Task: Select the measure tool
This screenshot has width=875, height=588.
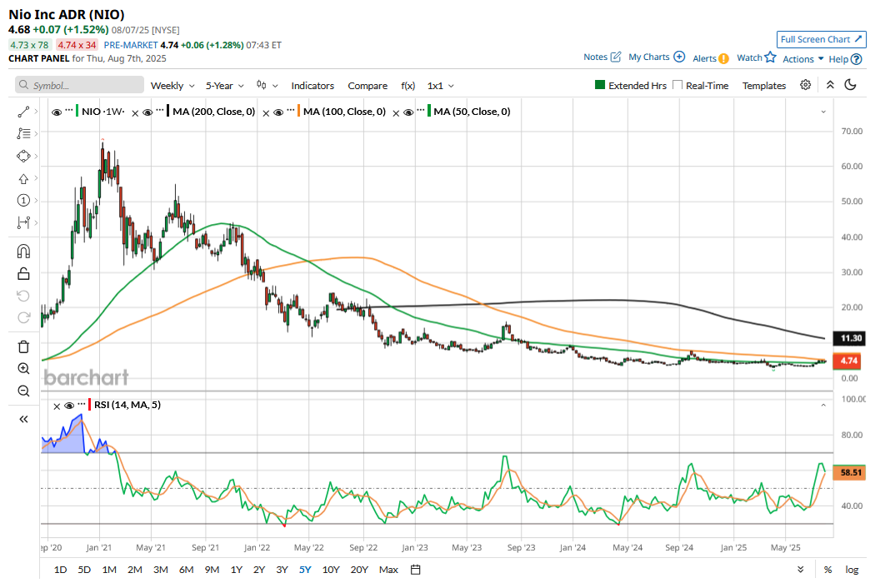Action: click(x=23, y=222)
